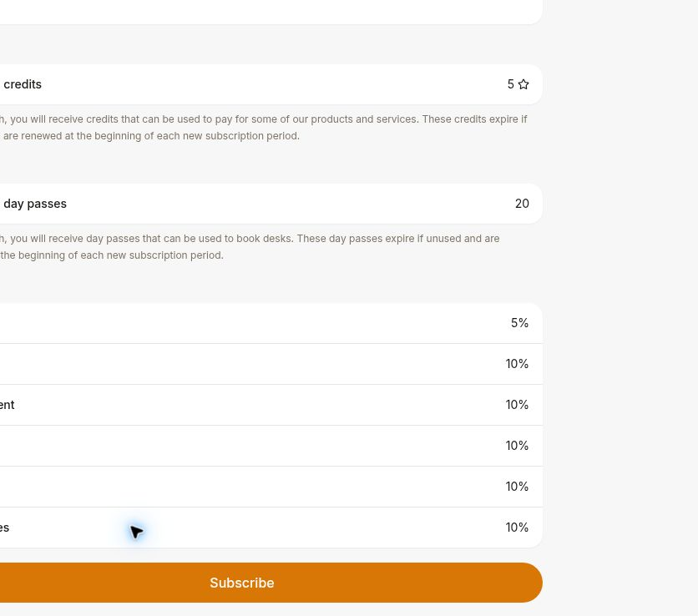698x616 pixels.
Task: Click the 10% value in the row ending "es"
Action: (517, 528)
